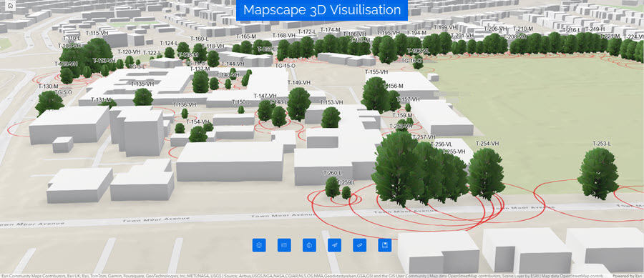Select the T-155-VH tree label

point(376,72)
